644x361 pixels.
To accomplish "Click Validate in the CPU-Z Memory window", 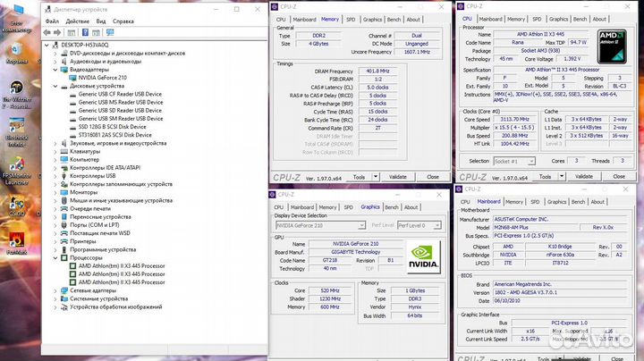I will click(397, 177).
